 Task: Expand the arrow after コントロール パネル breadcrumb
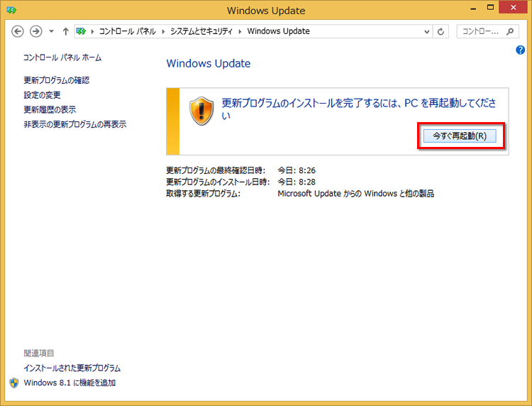[163, 31]
